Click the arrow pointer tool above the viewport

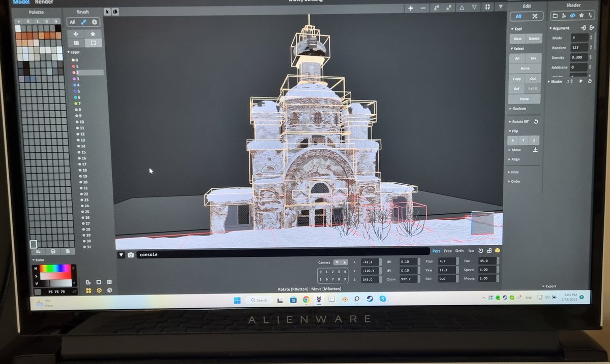[x=107, y=11]
